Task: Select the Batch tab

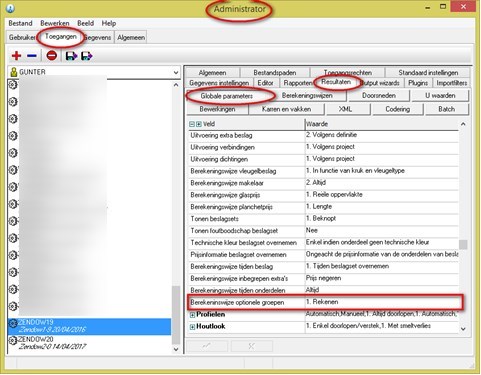Action: coord(447,109)
